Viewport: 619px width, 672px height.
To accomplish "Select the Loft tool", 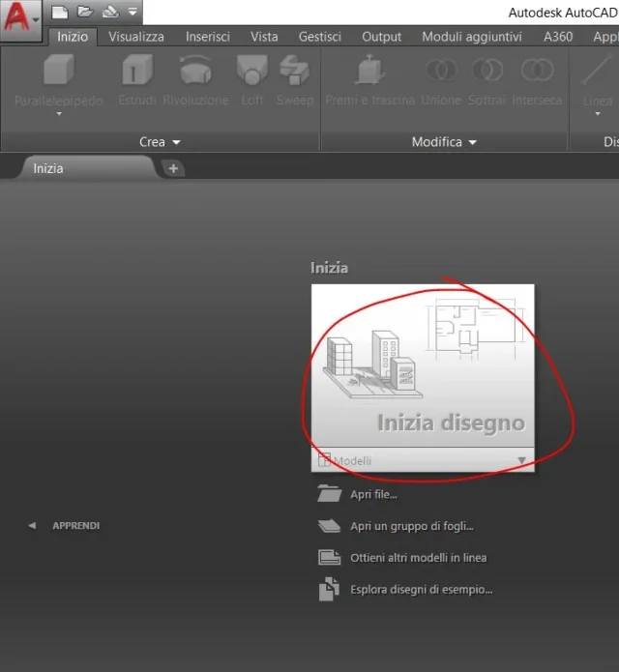I will [252, 77].
